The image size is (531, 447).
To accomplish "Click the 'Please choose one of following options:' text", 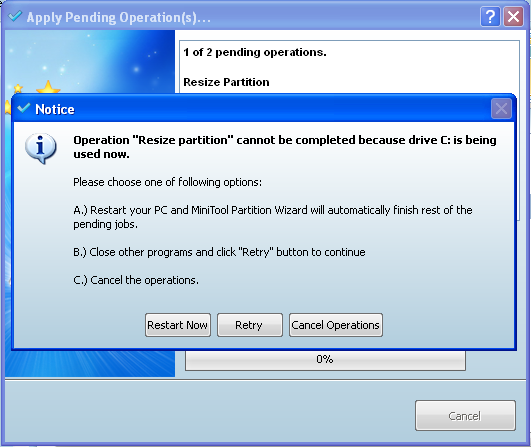I will (x=168, y=182).
